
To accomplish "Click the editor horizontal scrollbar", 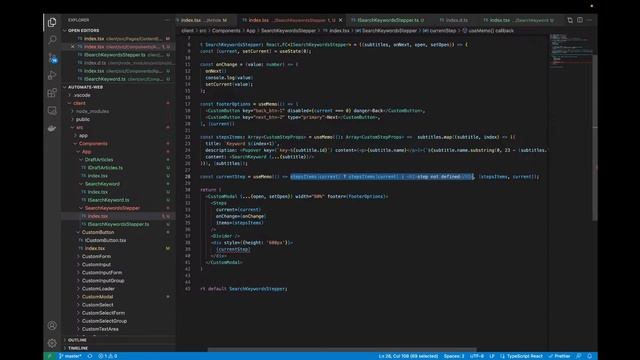I will (342, 349).
